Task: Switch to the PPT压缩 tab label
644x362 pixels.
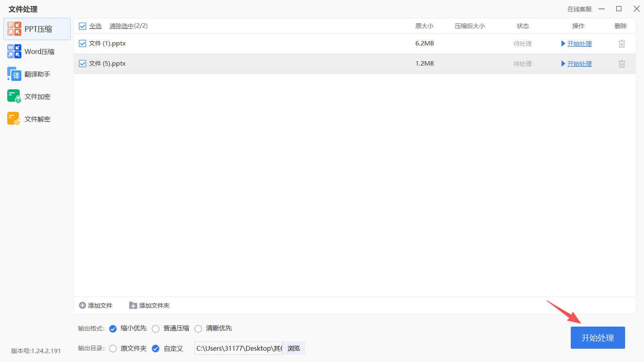Action: [38, 29]
